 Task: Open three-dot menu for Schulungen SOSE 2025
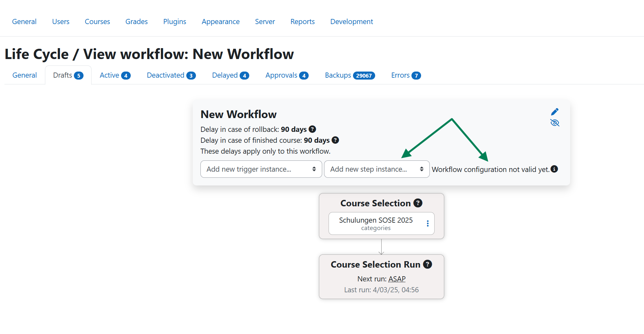tap(428, 224)
